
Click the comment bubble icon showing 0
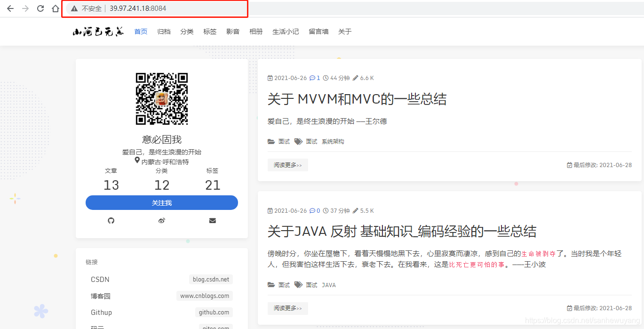(312, 211)
